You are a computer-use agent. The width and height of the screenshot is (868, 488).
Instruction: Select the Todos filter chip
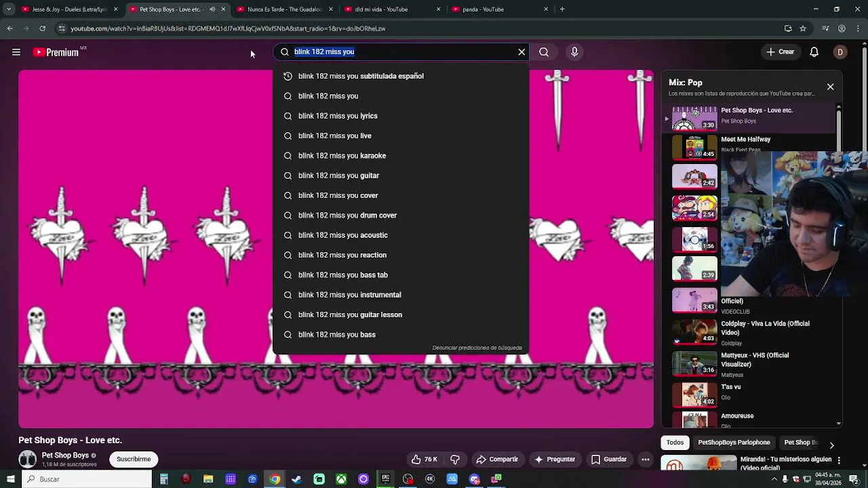pyautogui.click(x=675, y=443)
